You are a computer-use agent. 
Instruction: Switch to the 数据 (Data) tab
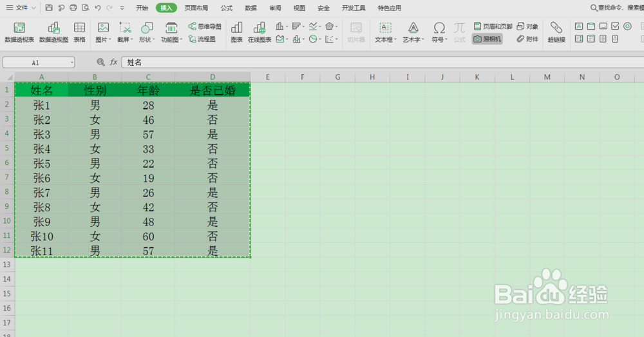coord(251,8)
